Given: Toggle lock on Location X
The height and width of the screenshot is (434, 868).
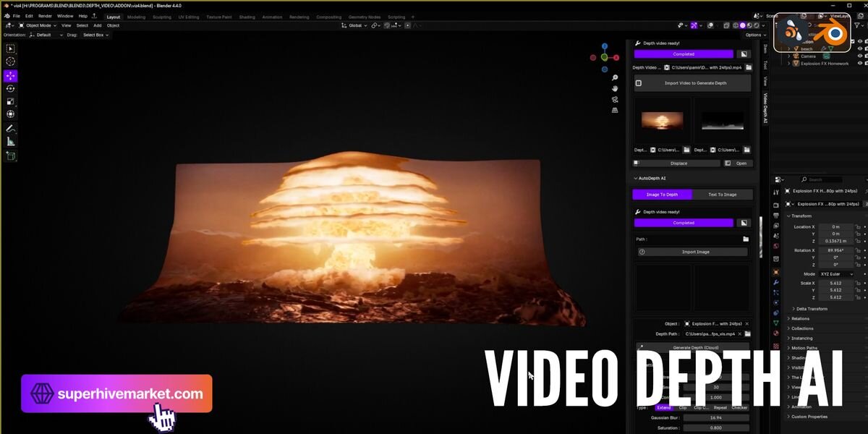Looking at the screenshot, I should 857,227.
